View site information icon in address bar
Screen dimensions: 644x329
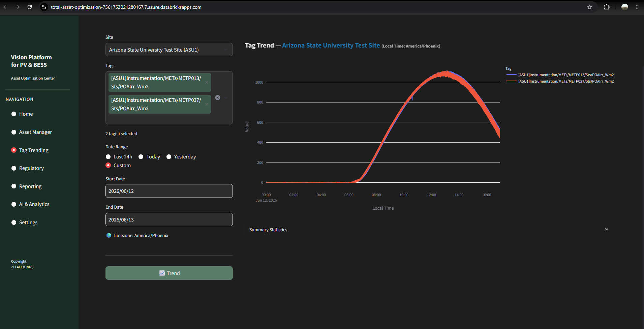(44, 7)
